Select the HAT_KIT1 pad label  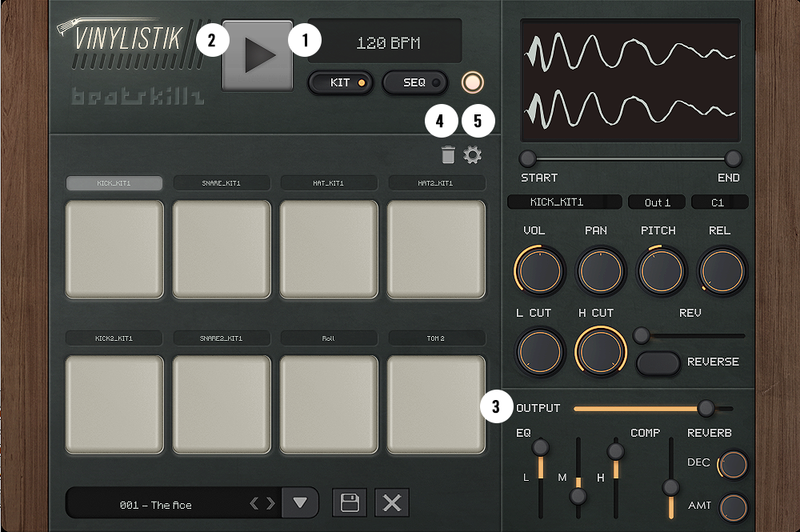point(329,183)
